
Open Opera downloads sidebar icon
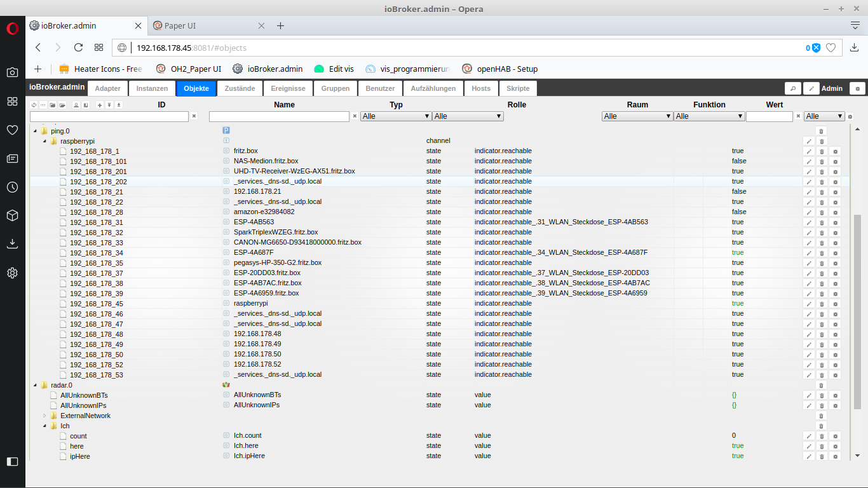click(x=12, y=244)
